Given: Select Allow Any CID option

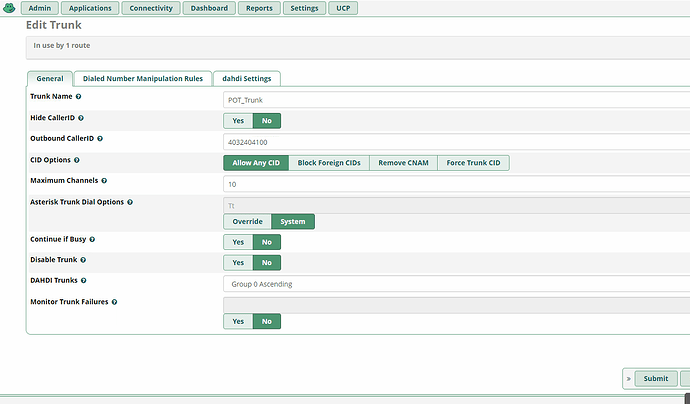Looking at the screenshot, I should 256,163.
